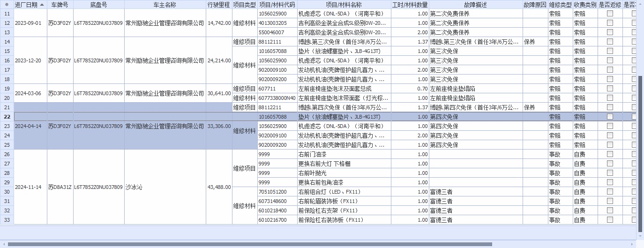Click mileage value 43,488.00
The width and height of the screenshot is (644, 248).
pos(219,187)
